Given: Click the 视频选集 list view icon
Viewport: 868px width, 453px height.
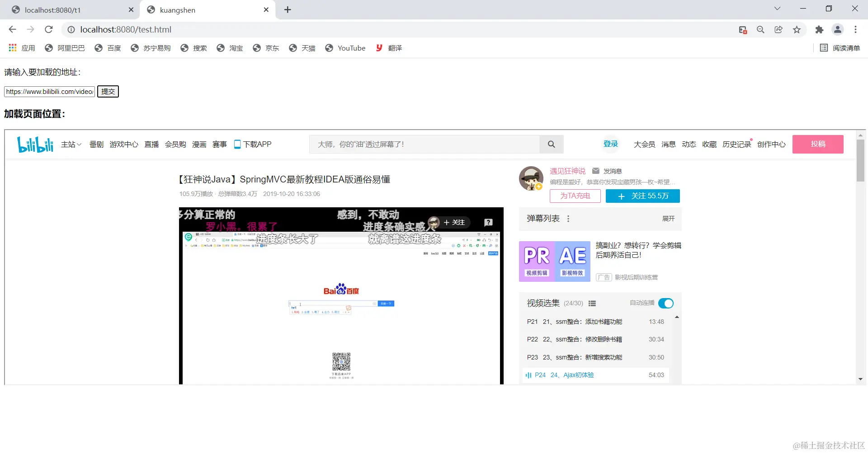Looking at the screenshot, I should (592, 304).
